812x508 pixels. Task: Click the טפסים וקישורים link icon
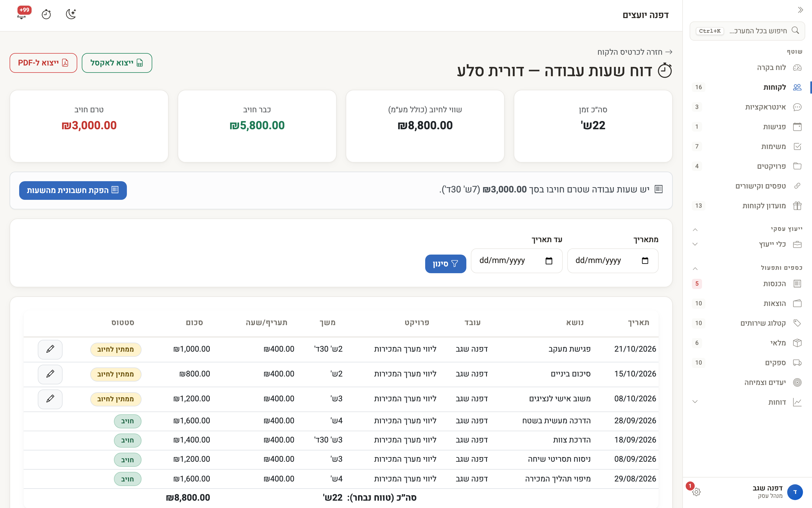[x=797, y=186]
